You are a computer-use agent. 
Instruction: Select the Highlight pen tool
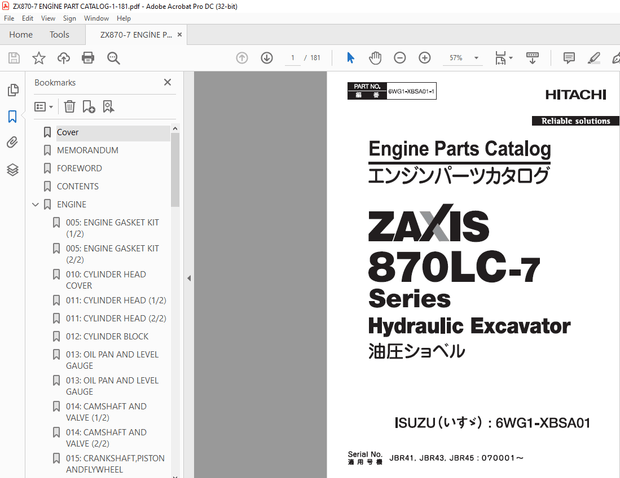pyautogui.click(x=594, y=58)
